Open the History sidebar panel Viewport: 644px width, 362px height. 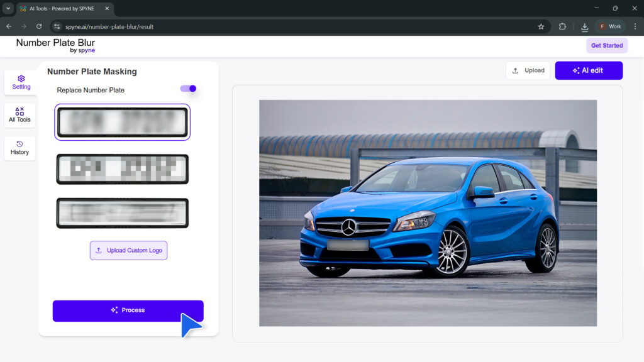click(19, 148)
